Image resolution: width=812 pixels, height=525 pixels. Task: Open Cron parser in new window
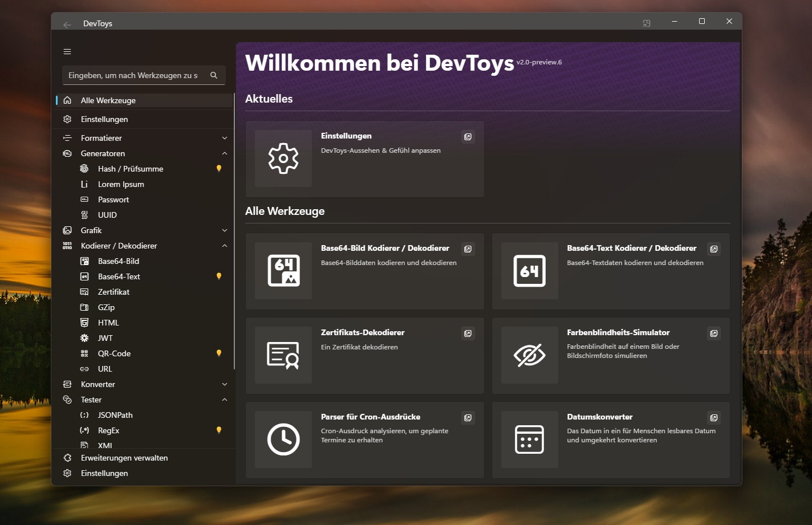tap(468, 418)
